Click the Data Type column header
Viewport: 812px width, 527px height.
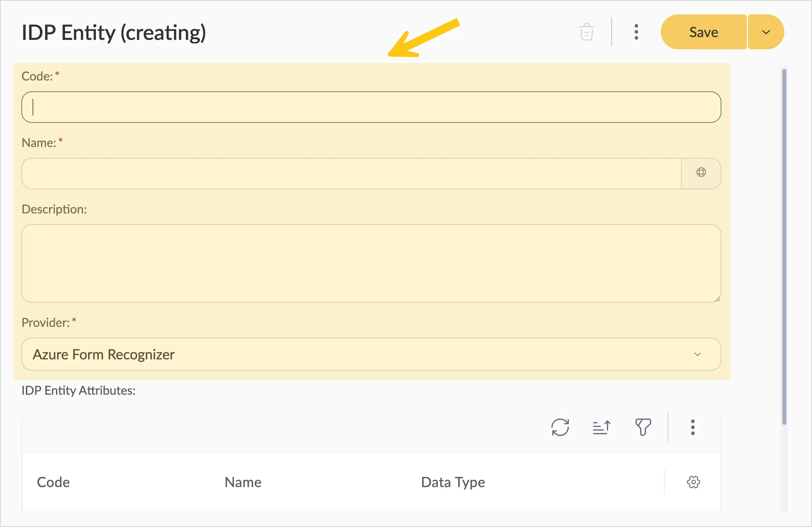(x=453, y=482)
